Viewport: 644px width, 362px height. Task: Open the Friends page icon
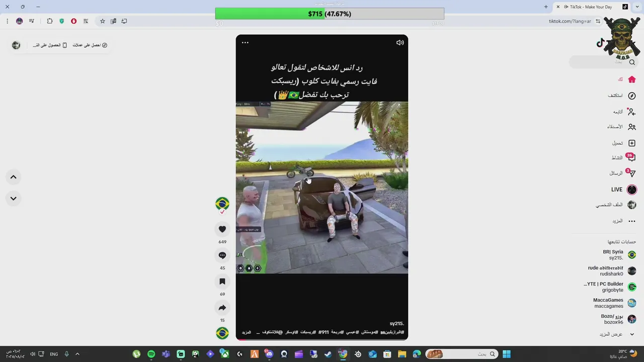click(632, 127)
